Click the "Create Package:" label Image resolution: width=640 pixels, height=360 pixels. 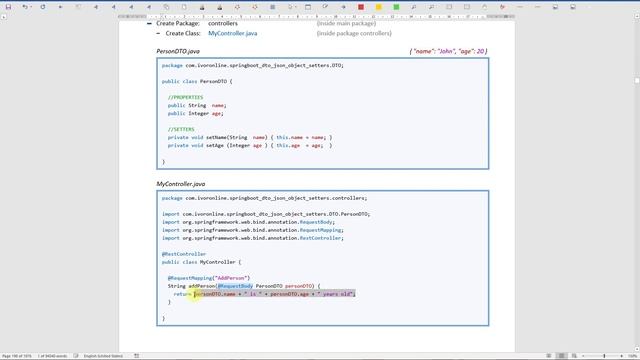[178, 23]
